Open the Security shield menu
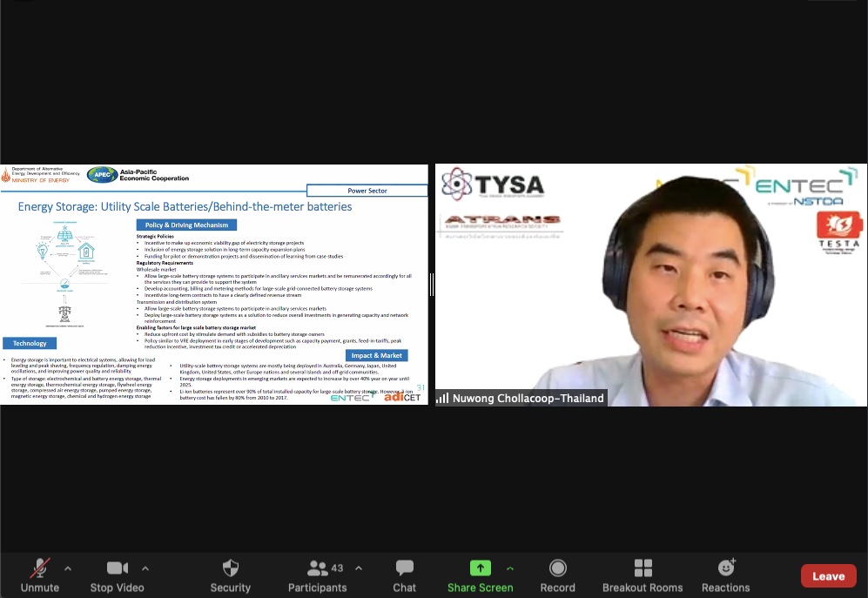Image resolution: width=868 pixels, height=598 pixels. (231, 568)
